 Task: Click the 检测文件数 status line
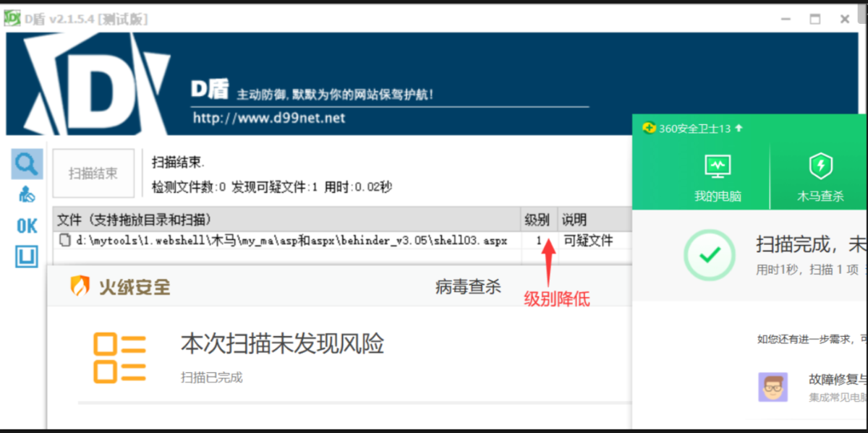pos(272,187)
